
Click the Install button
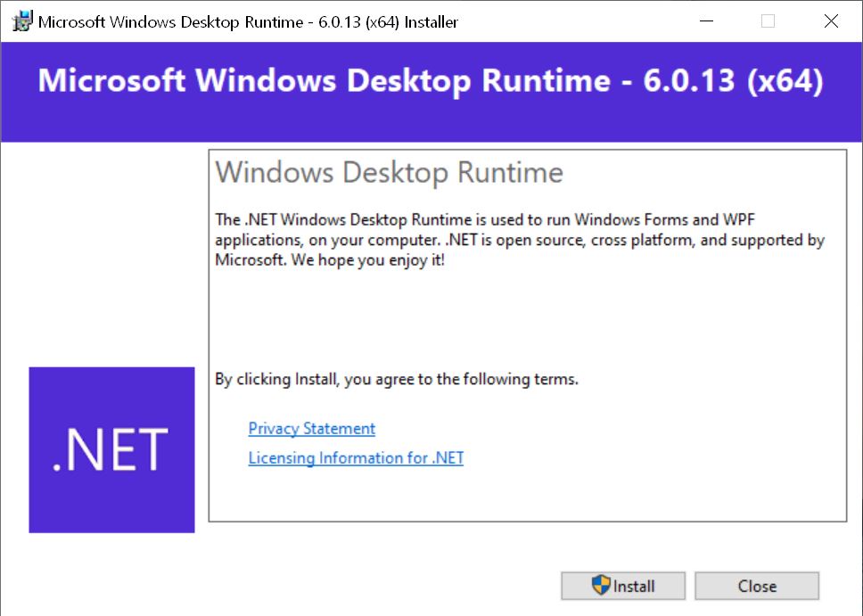(x=622, y=586)
